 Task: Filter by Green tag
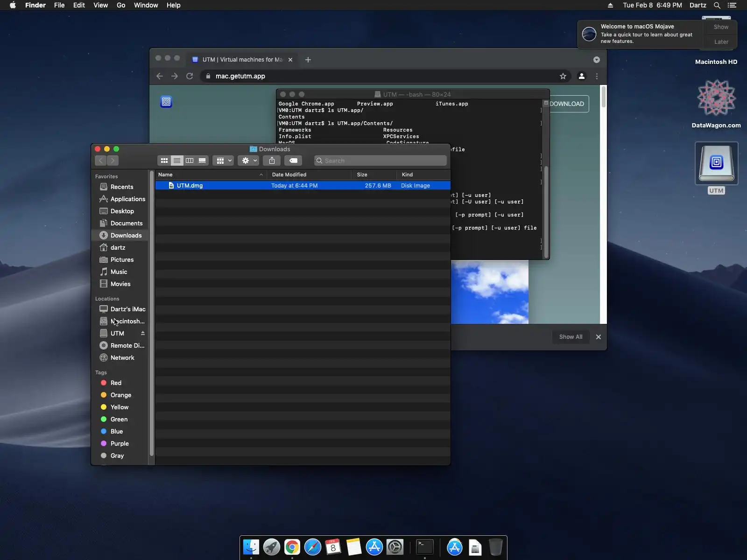[120, 419]
